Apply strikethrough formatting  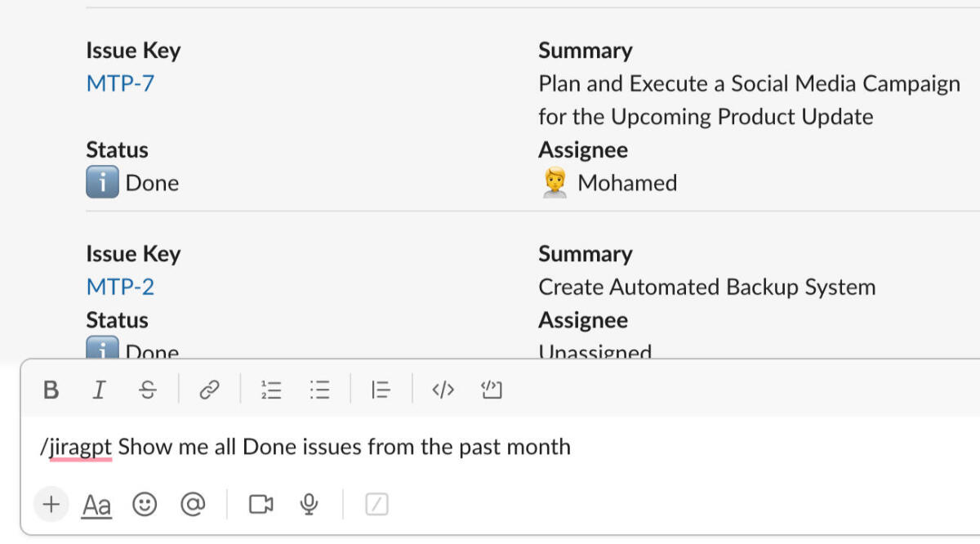(x=148, y=390)
